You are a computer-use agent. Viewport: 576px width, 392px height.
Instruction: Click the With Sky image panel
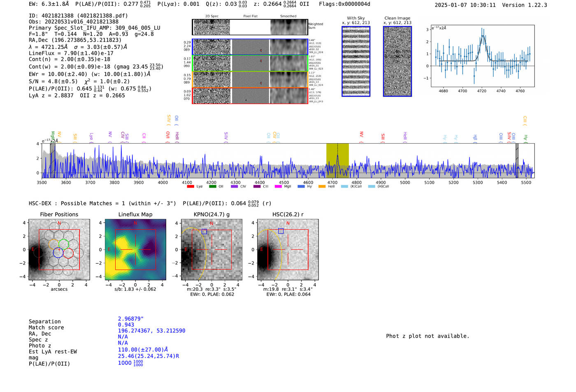click(x=356, y=61)
